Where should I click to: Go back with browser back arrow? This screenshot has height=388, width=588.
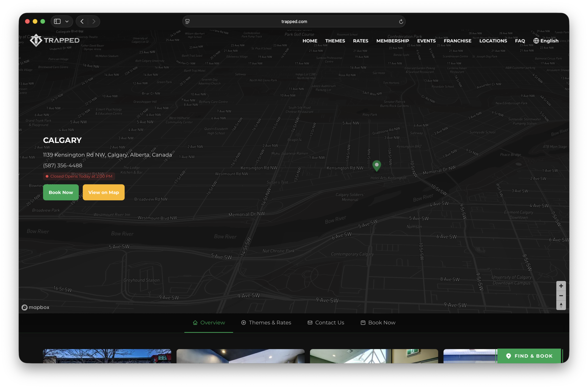tap(82, 22)
